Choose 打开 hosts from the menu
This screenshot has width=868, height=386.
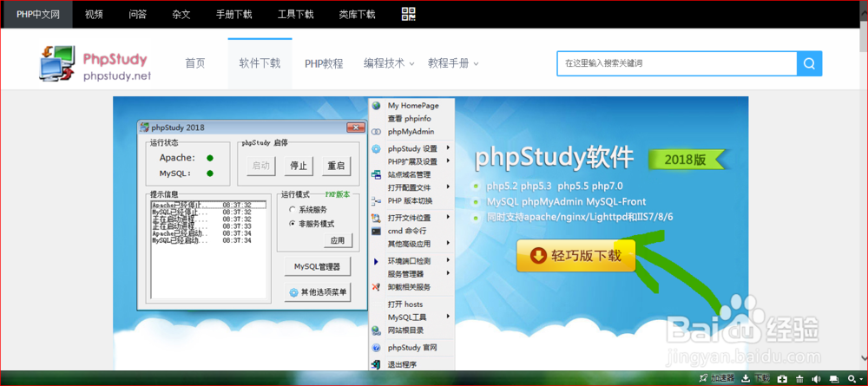(x=405, y=304)
